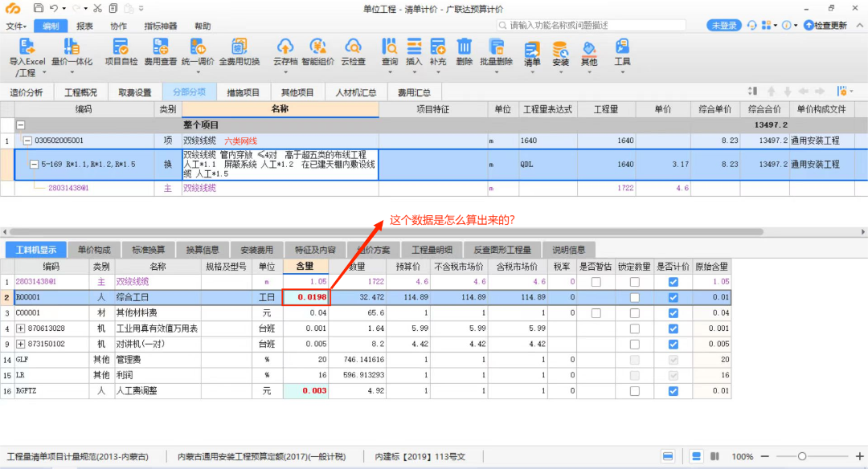Image resolution: width=868 pixels, height=469 pixels.
Task: Open 云检查 cloud check
Action: point(353,52)
